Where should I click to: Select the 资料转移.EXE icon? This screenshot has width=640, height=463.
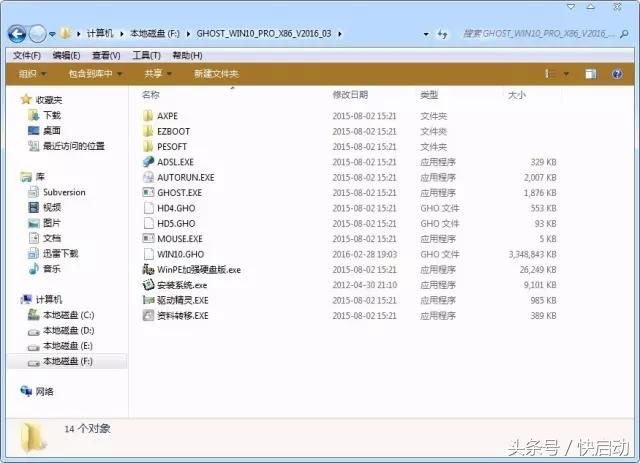pos(148,316)
